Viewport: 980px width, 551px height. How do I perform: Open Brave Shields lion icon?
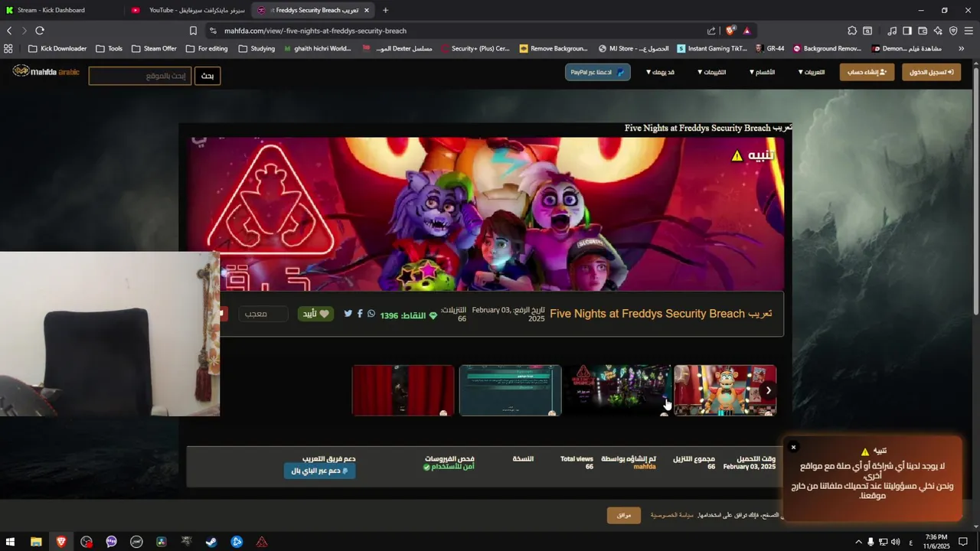tap(730, 31)
